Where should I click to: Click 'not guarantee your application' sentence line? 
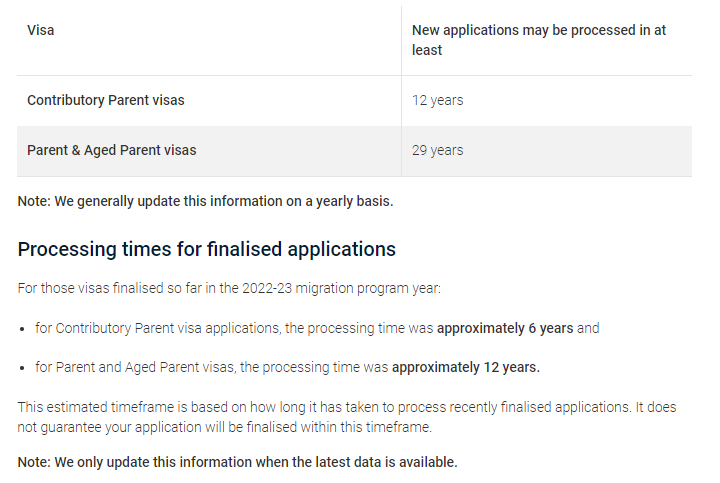pos(225,427)
